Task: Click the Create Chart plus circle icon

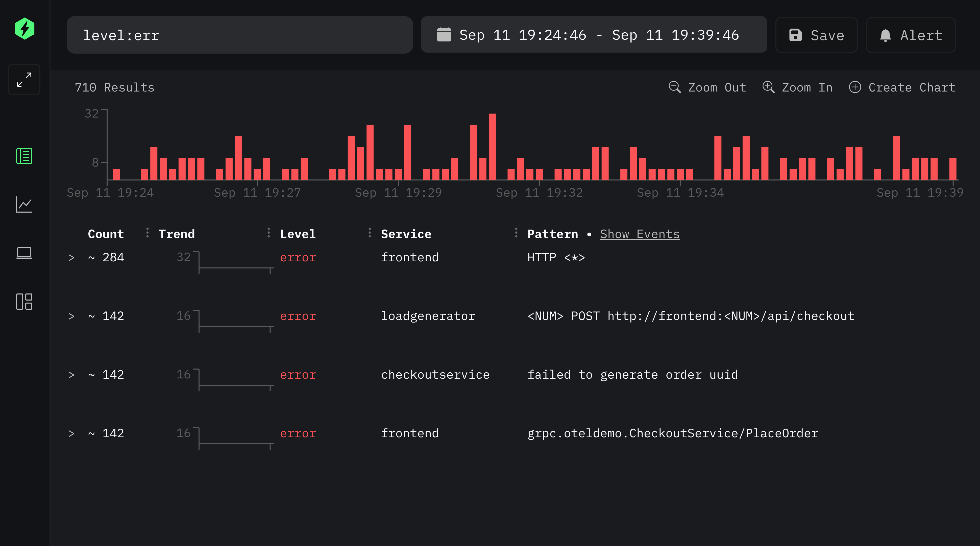Action: (x=855, y=87)
